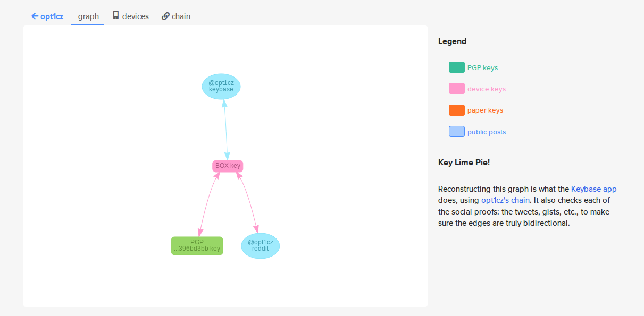Open the opt1cz's chain link
Screen dimensions: 644x316
coord(505,200)
